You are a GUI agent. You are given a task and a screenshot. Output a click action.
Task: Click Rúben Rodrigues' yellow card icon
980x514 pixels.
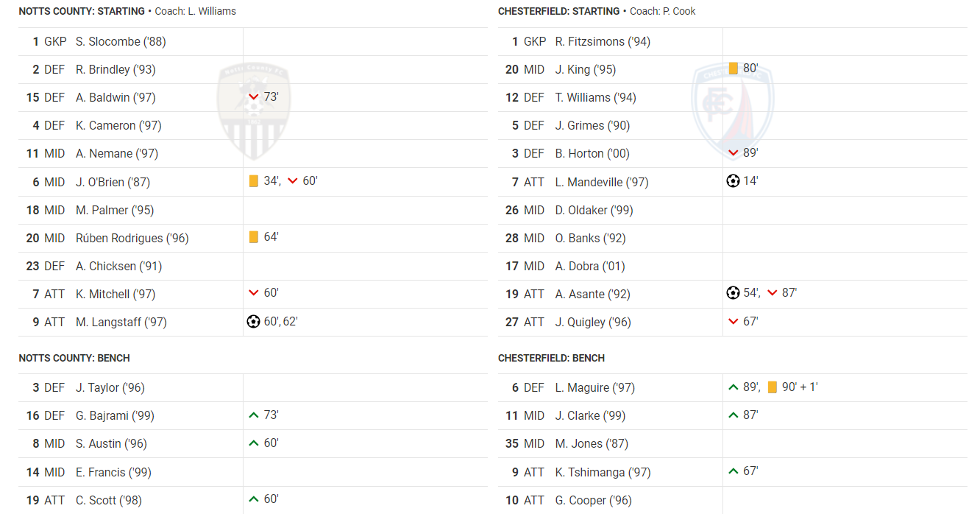(x=254, y=237)
